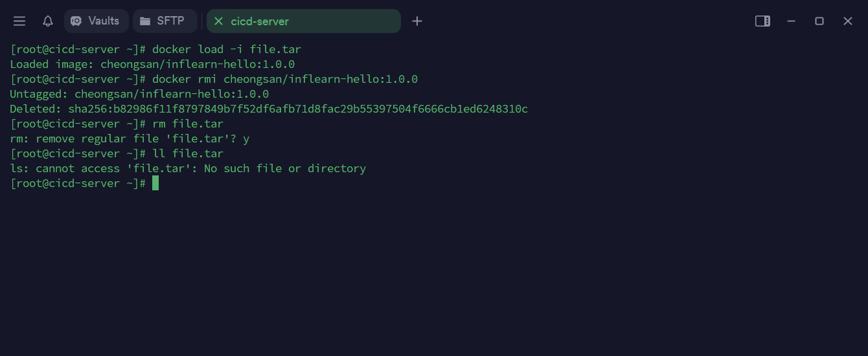Switch to the Vaults tab
The image size is (868, 356).
(96, 21)
